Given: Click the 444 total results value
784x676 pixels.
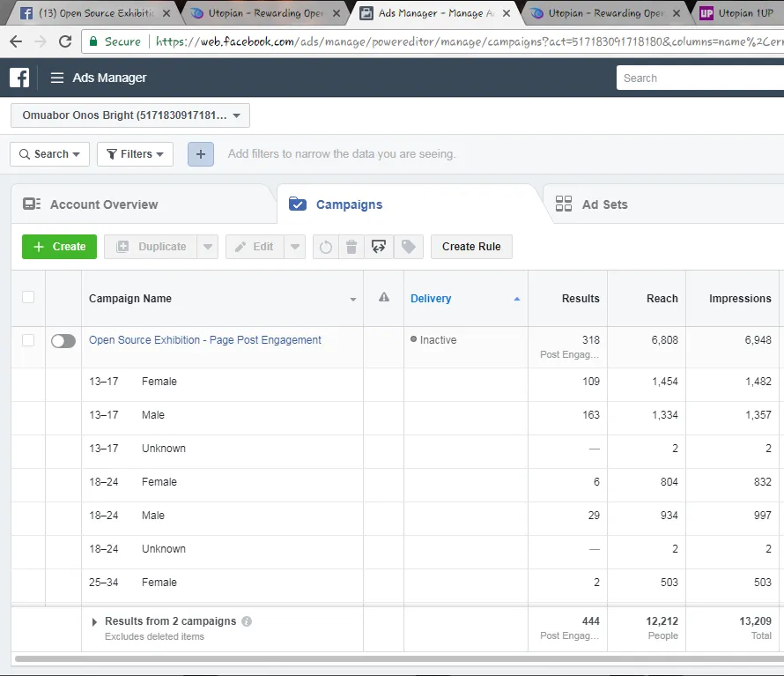Looking at the screenshot, I should 590,621.
